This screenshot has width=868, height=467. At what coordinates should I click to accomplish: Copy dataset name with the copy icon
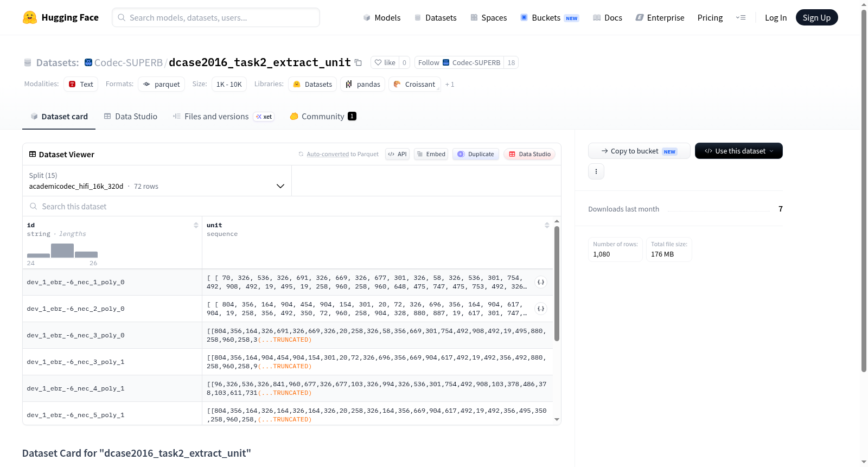point(358,62)
